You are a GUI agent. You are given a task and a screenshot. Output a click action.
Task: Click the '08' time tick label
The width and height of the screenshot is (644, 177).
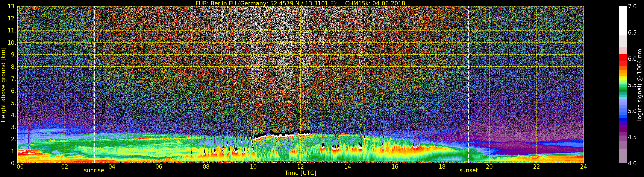coord(206,166)
